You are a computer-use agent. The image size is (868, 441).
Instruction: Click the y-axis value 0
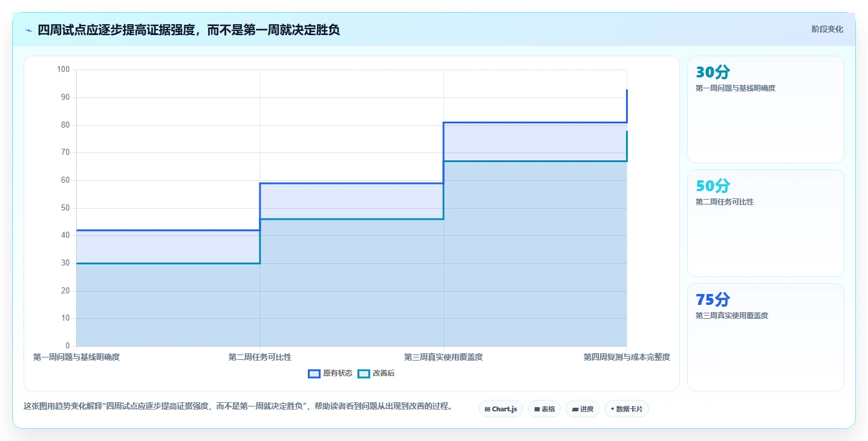(x=68, y=345)
